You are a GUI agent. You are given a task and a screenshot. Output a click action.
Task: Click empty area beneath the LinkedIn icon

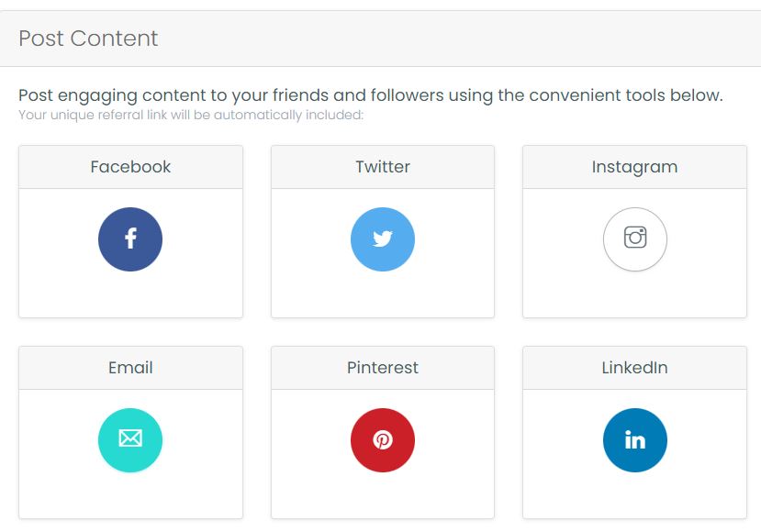634,496
